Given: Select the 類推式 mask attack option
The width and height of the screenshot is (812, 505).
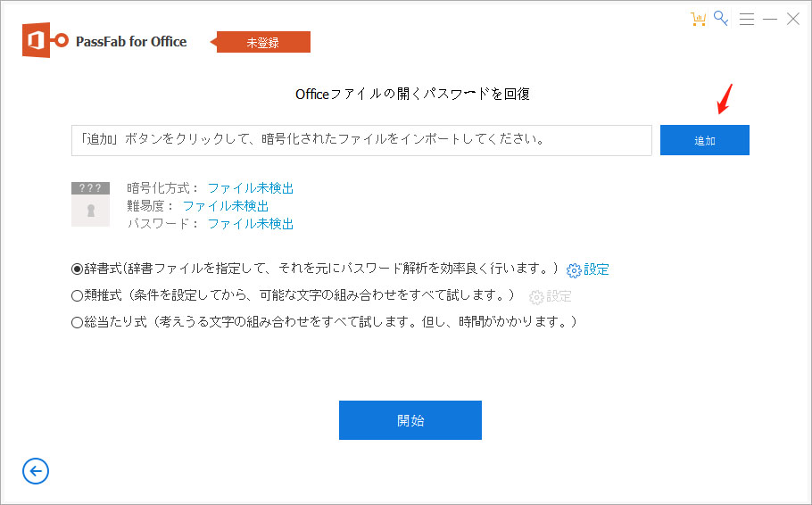Looking at the screenshot, I should click(x=77, y=295).
